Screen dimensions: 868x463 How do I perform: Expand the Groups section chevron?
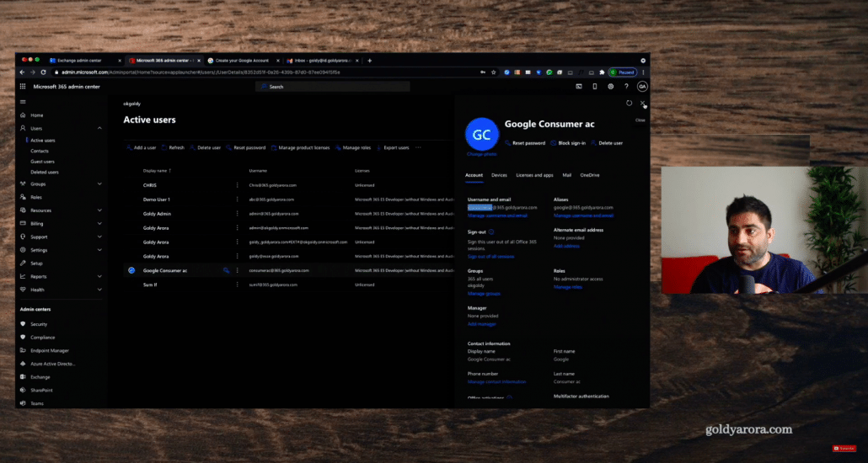[x=99, y=184]
